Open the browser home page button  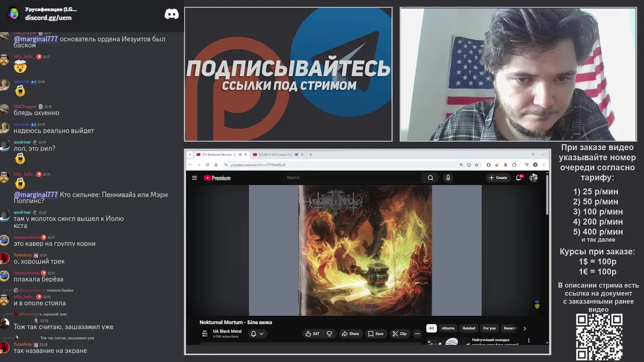click(x=216, y=164)
